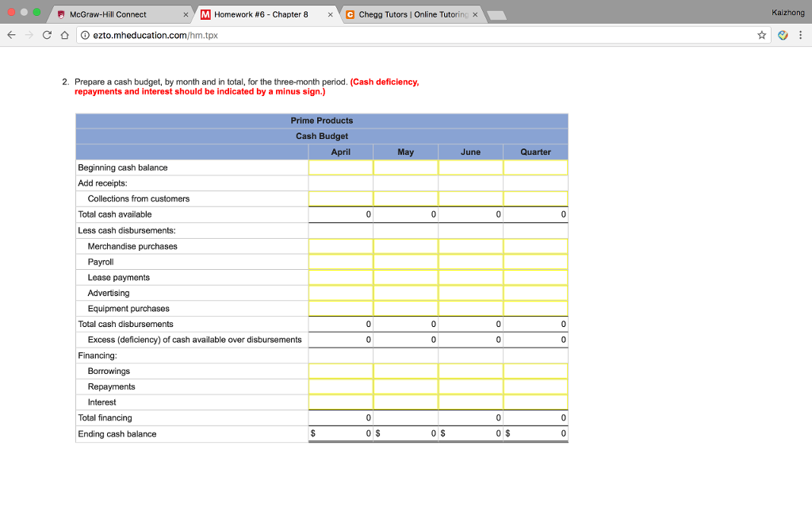Click the site information icon before the URL
The height and width of the screenshot is (508, 812).
86,35
